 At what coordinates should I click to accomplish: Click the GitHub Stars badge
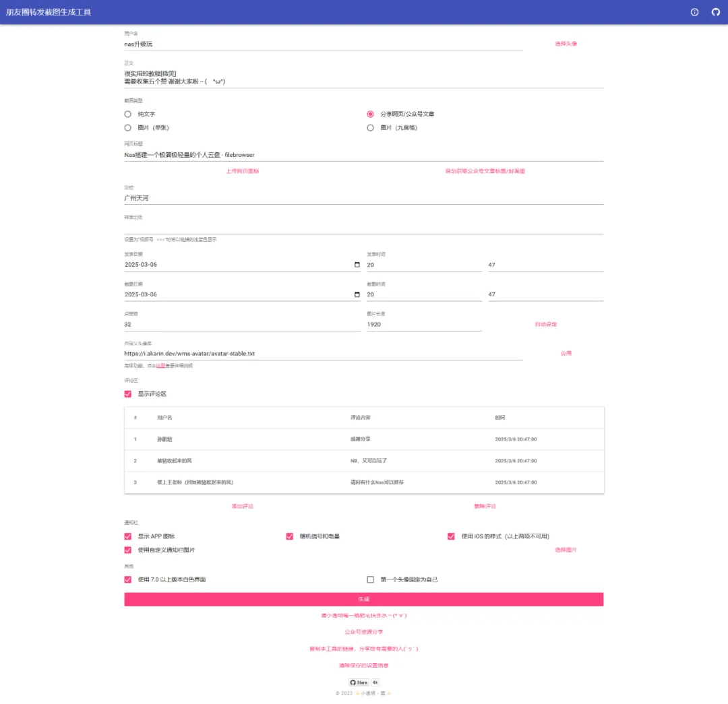tap(359, 682)
